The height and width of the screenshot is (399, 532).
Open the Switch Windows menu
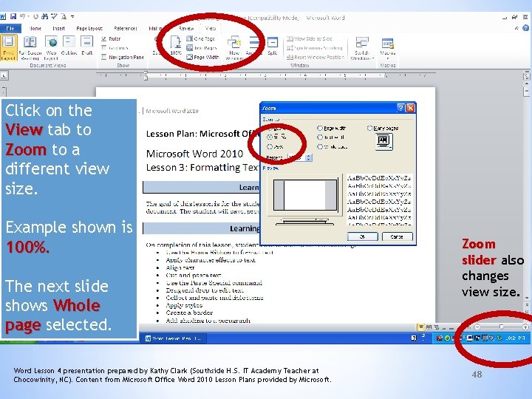tap(362, 48)
